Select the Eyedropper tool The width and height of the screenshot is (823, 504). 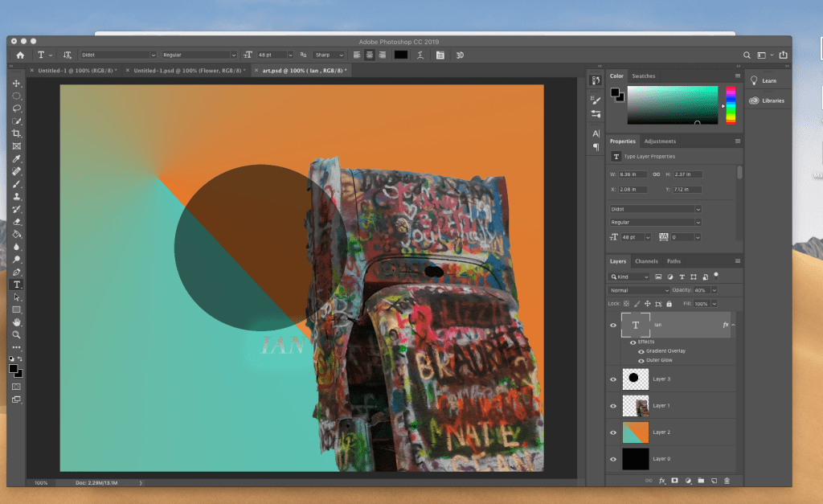tap(16, 159)
